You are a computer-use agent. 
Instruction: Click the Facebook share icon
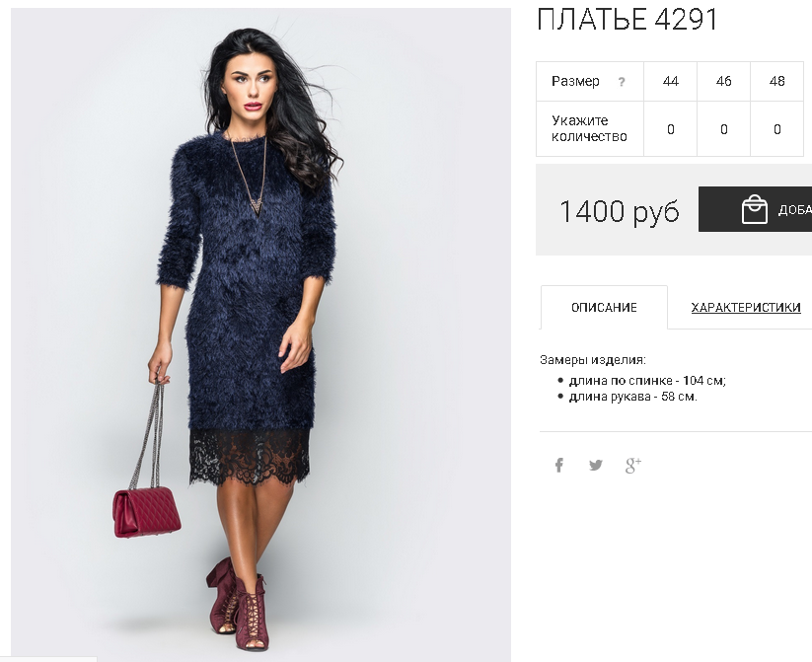(x=559, y=465)
